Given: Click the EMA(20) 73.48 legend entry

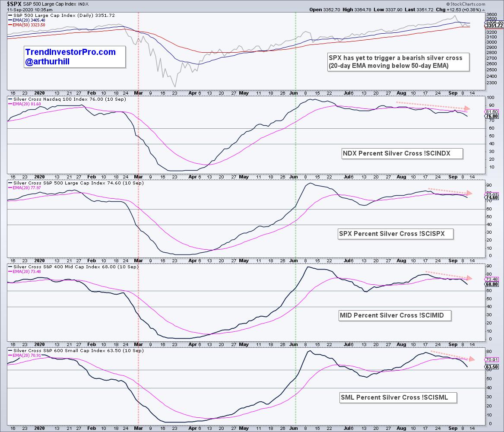Looking at the screenshot, I should 25,272.
